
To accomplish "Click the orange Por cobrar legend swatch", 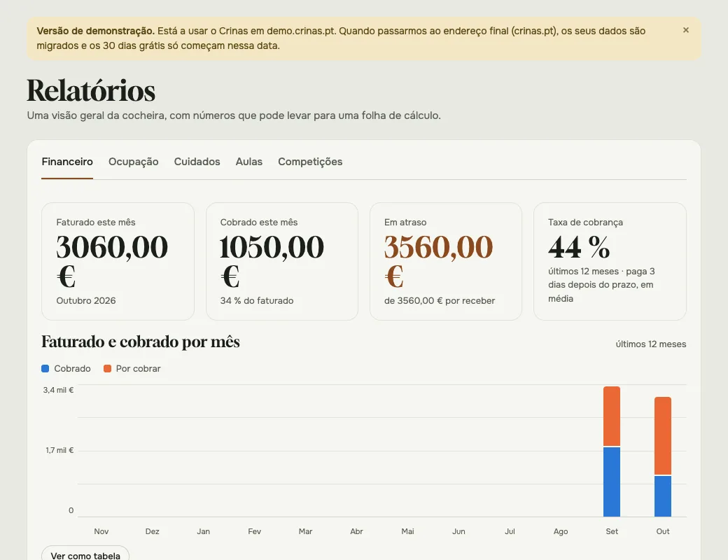I will [107, 369].
